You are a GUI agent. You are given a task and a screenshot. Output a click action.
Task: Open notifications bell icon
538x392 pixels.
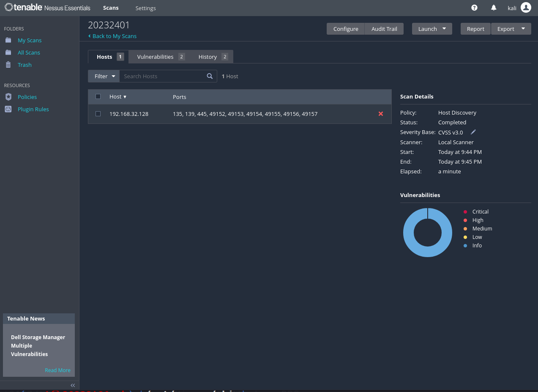[x=494, y=8]
